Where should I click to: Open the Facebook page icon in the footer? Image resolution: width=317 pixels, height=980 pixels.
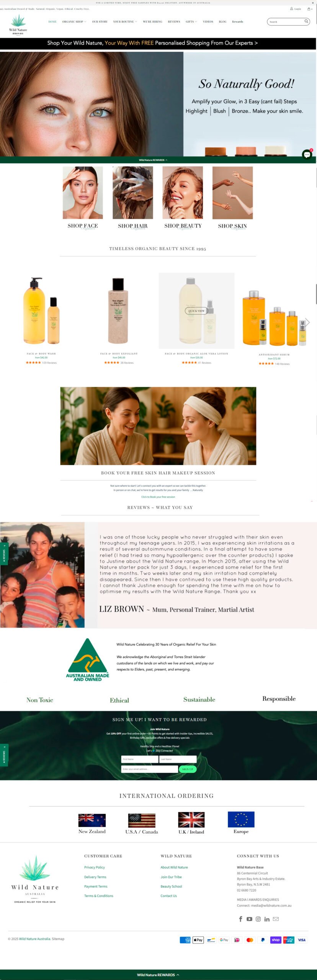(x=240, y=919)
